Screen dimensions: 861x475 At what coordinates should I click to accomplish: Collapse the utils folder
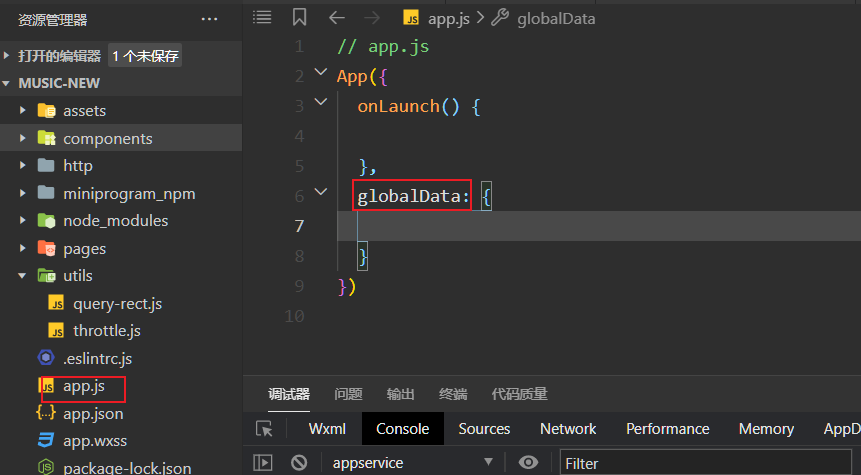[x=22, y=275]
